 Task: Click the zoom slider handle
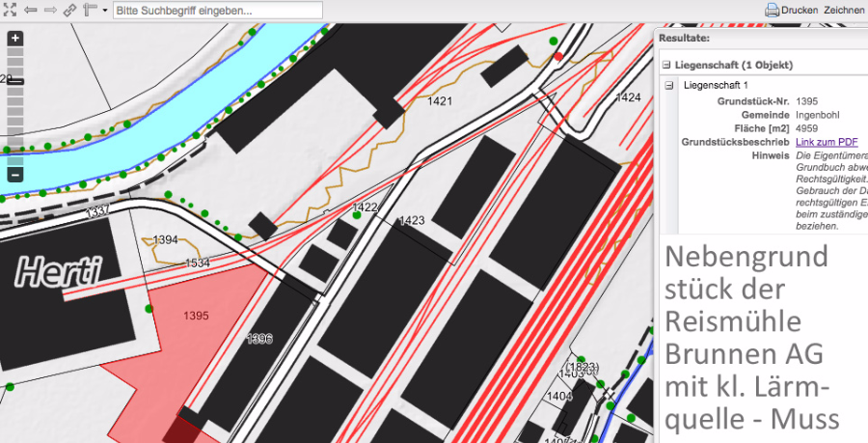[x=15, y=81]
